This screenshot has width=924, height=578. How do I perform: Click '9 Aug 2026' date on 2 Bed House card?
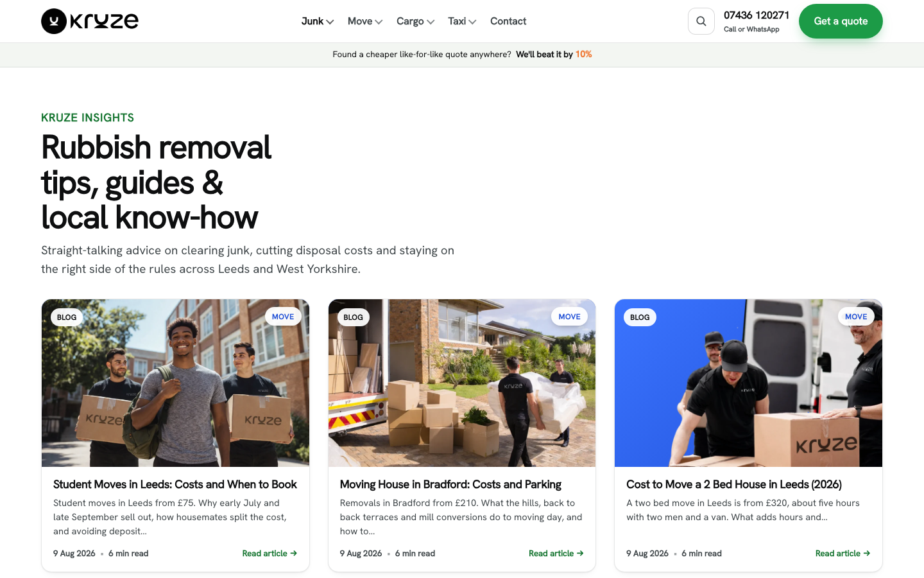[x=647, y=554]
